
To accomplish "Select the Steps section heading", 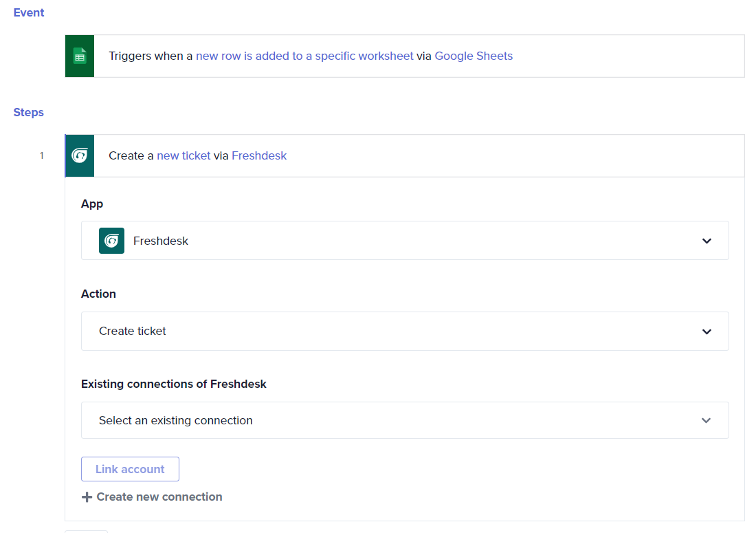I will [28, 112].
